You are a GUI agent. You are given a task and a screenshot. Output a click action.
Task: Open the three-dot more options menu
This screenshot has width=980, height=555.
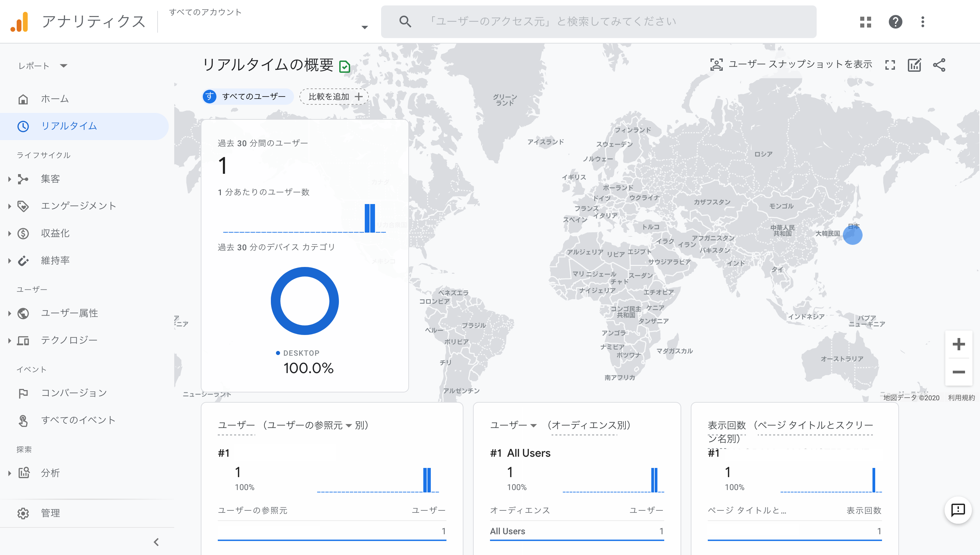click(923, 22)
